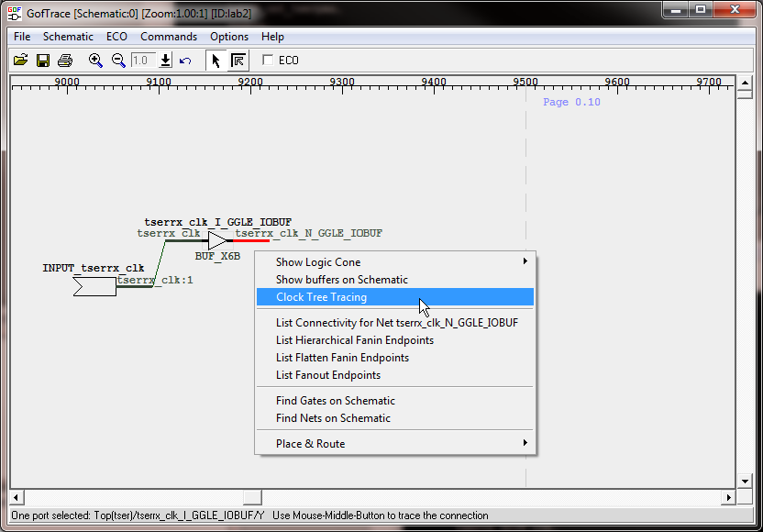The image size is (763, 532).
Task: Click the Open file folder icon
Action: (20, 61)
